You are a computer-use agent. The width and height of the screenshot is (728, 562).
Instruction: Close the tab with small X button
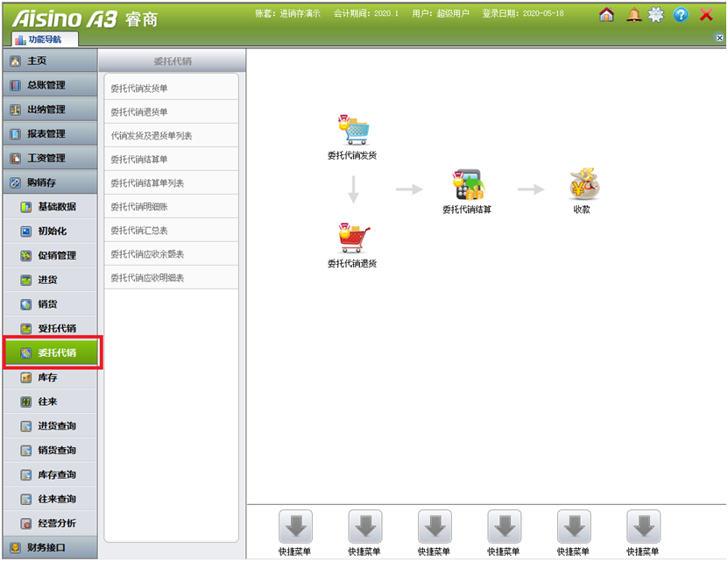point(719,39)
